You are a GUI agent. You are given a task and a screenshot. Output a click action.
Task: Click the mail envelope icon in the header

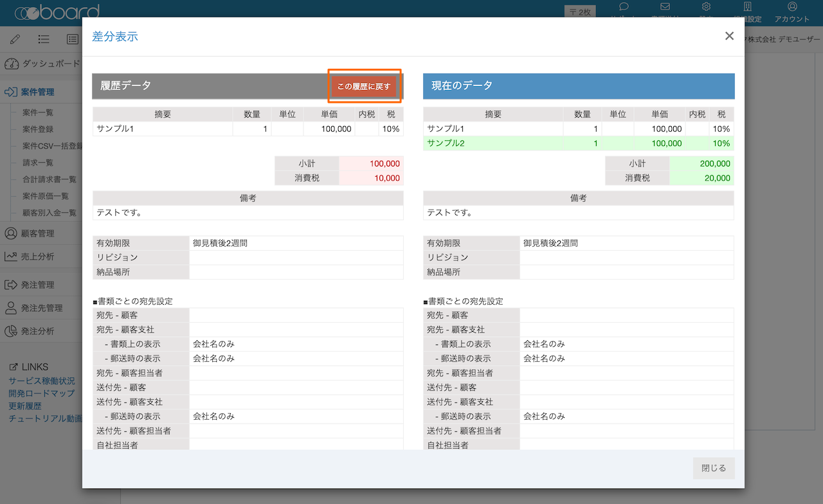pyautogui.click(x=665, y=6)
